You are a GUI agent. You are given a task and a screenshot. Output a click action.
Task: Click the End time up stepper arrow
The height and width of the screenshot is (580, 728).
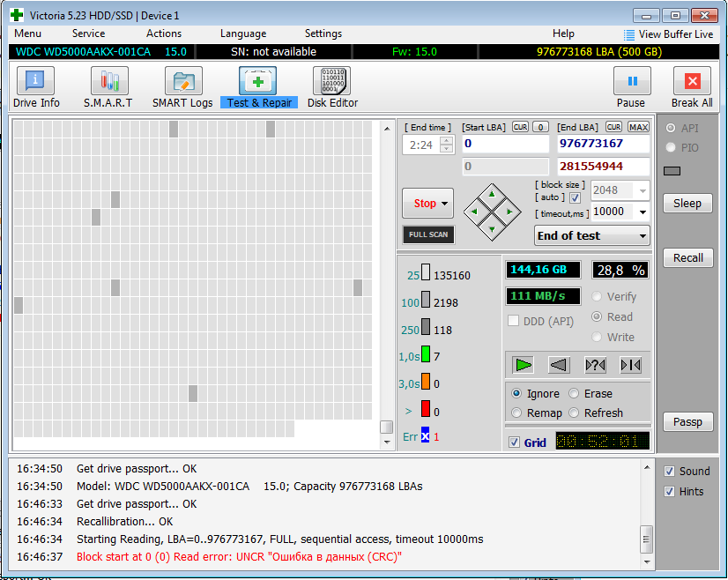point(448,140)
